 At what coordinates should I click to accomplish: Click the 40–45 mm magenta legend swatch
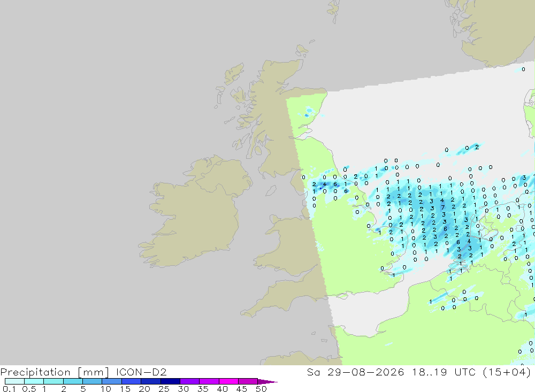tap(228, 381)
